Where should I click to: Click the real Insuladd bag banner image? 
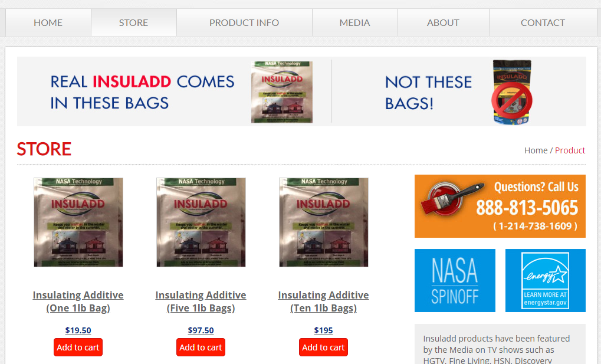[282, 92]
